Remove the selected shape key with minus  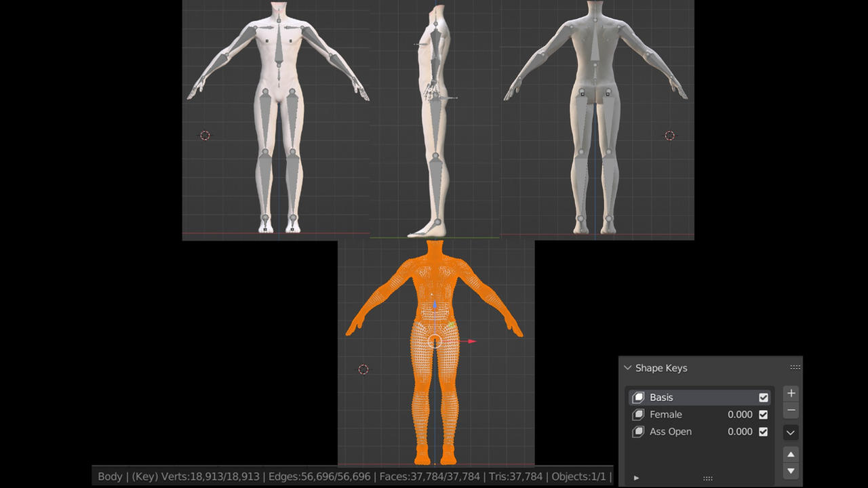791,411
